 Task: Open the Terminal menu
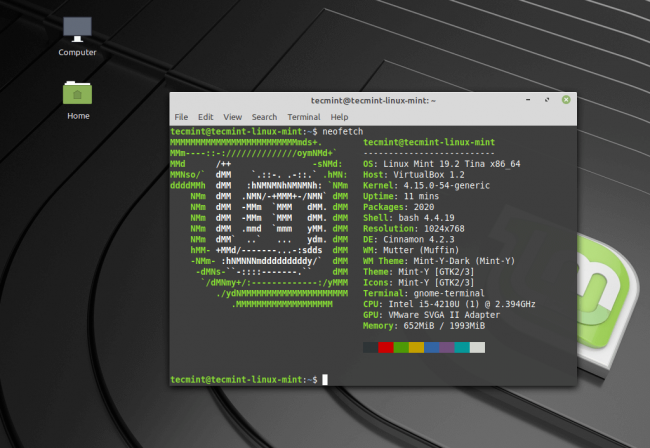click(x=304, y=117)
